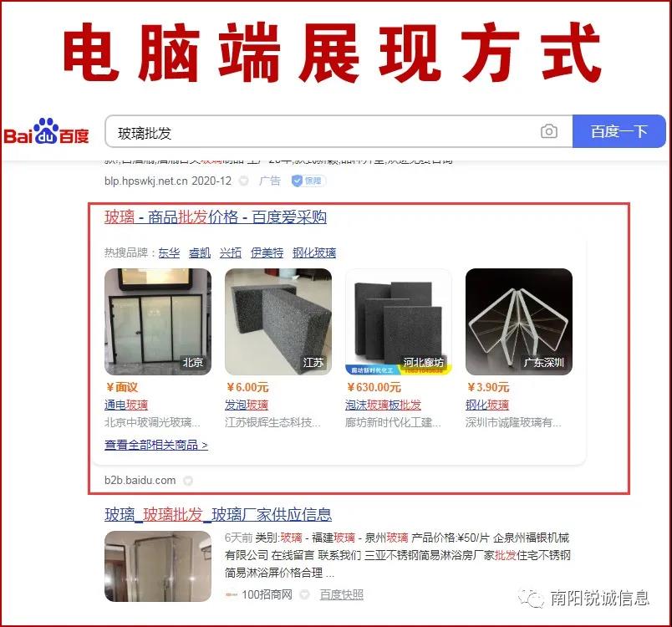Click the 泡沫玻璃板批发 product title
672x627 pixels.
point(383,405)
